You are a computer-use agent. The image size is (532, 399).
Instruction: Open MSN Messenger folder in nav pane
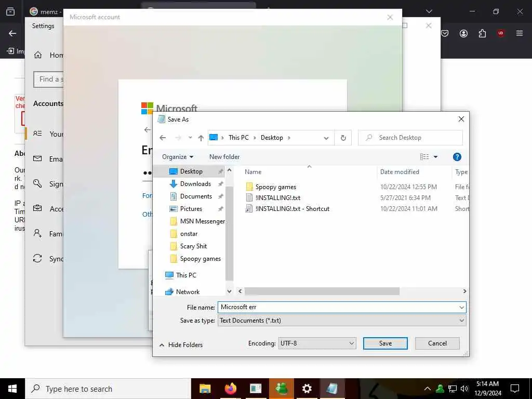(202, 221)
